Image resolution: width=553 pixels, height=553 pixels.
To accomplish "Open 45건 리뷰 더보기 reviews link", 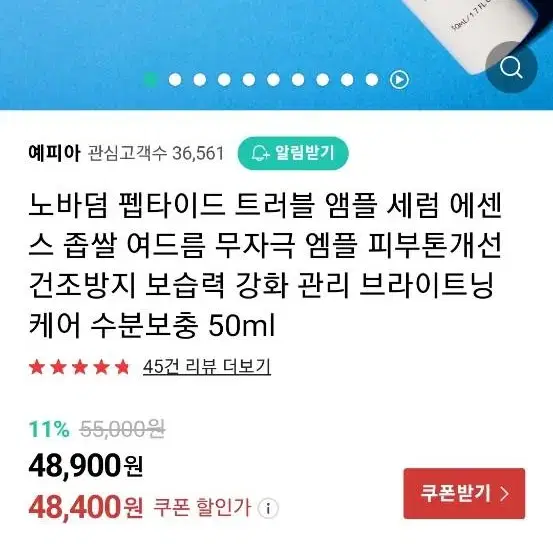I will coord(207,366).
